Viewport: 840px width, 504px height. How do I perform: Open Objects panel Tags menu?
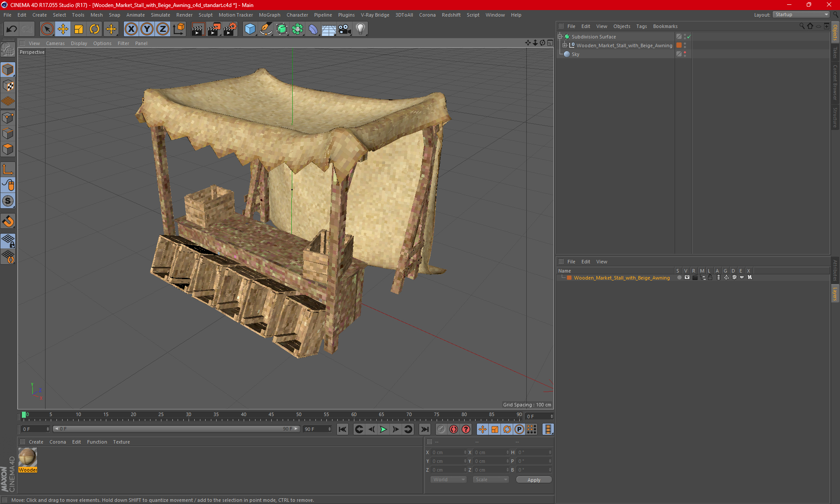[641, 26]
